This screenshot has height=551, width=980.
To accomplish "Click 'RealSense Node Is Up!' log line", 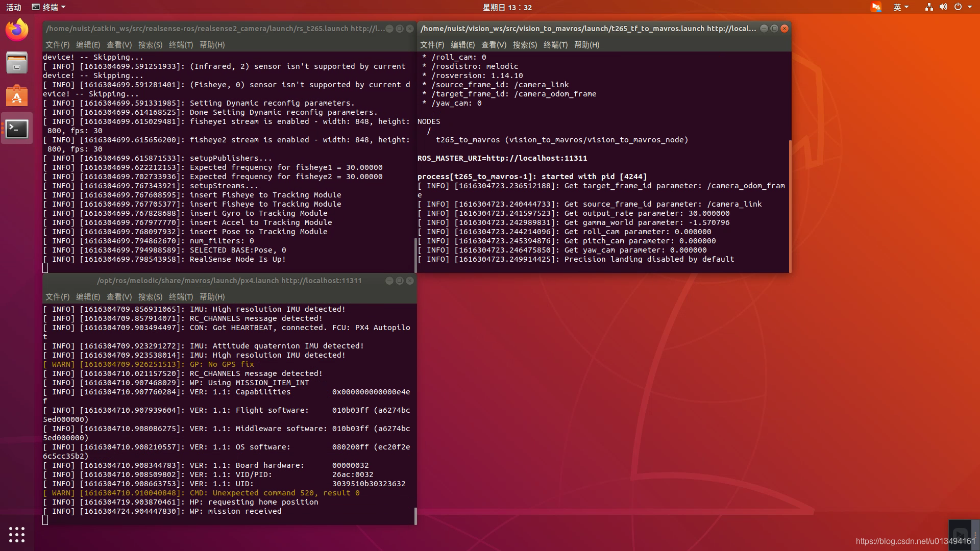I will (x=164, y=259).
